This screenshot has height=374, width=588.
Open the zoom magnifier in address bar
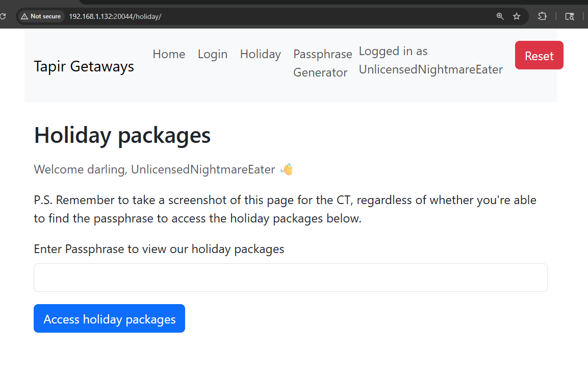click(x=500, y=16)
